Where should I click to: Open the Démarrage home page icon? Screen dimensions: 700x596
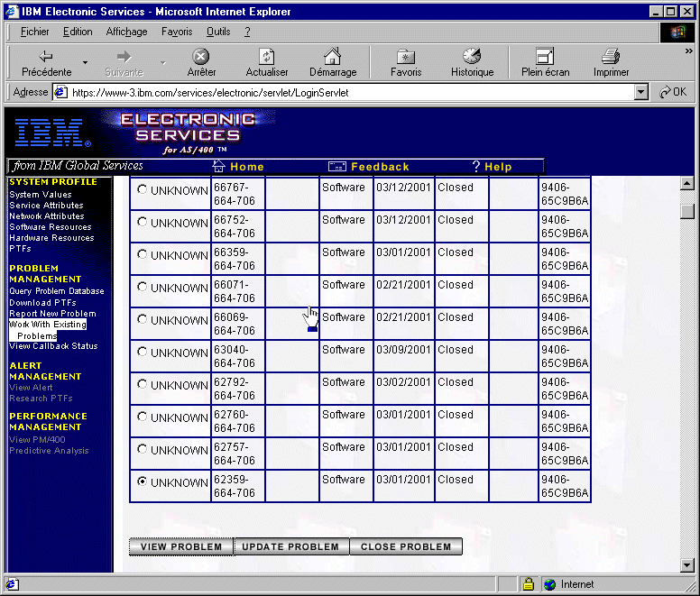pyautogui.click(x=333, y=63)
